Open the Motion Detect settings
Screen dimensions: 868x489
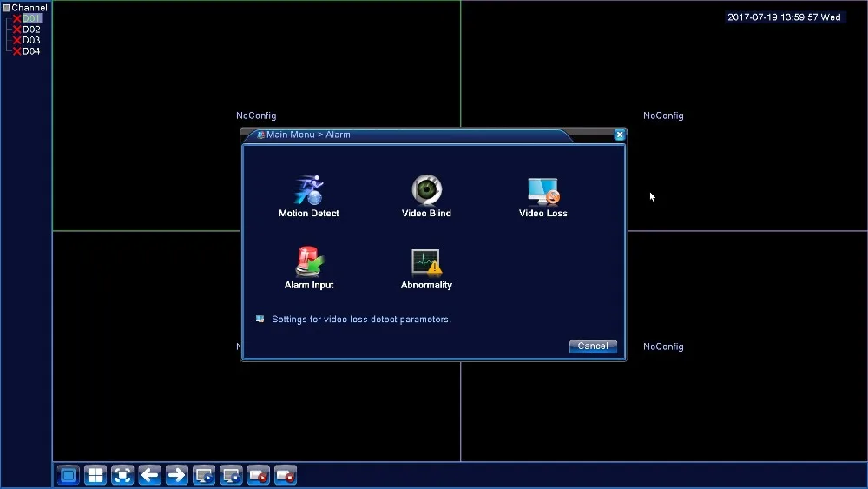(309, 196)
